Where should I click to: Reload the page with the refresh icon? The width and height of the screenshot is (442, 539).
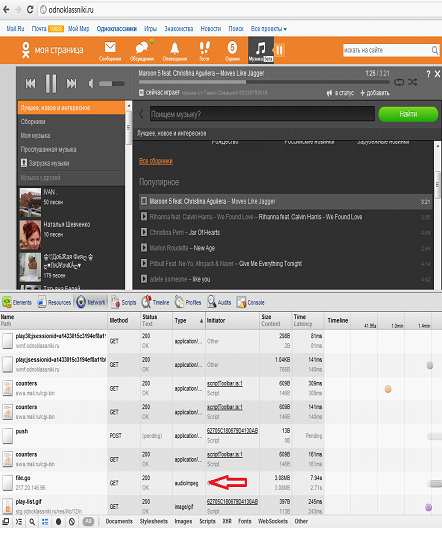point(30,10)
